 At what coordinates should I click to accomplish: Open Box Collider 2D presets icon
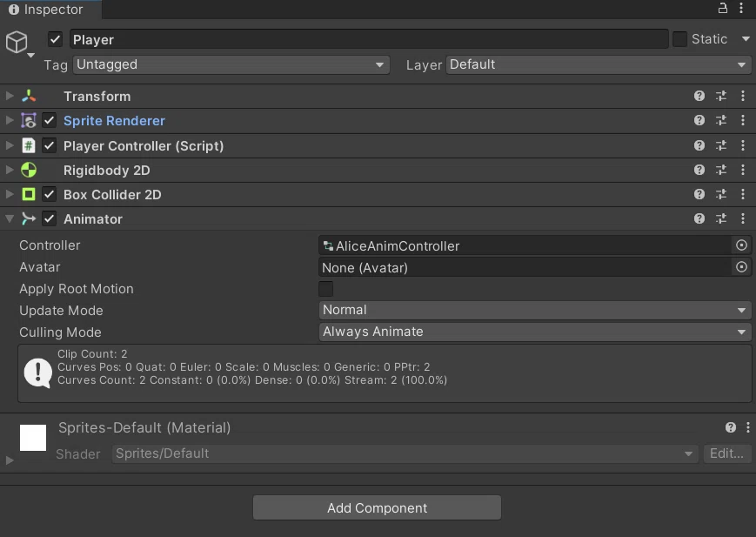click(x=721, y=194)
